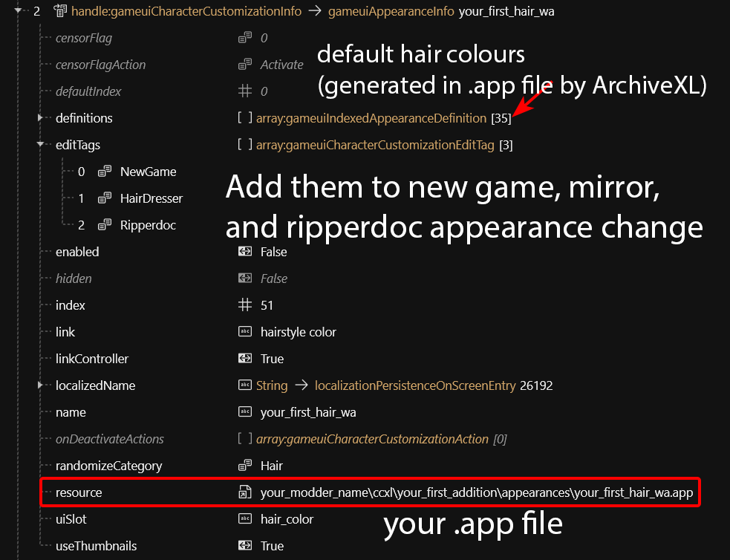Expand the definitions array node
This screenshot has width=730, height=560.
click(40, 118)
